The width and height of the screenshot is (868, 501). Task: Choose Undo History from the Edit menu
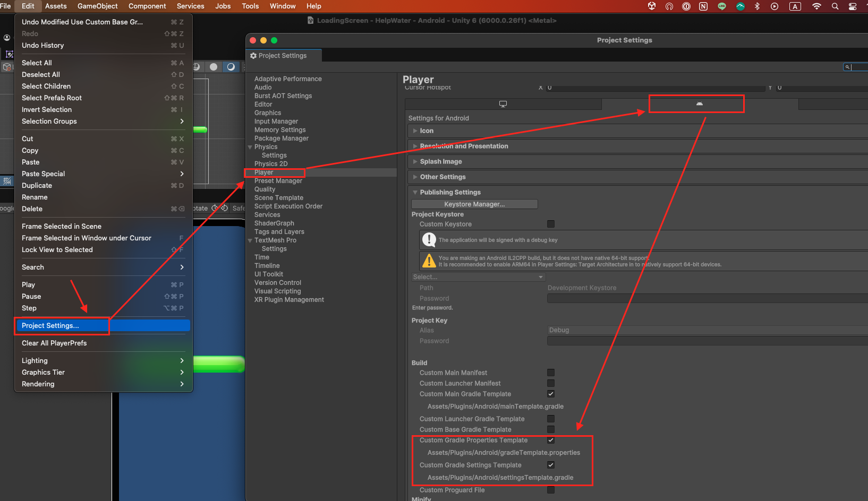click(x=103, y=45)
